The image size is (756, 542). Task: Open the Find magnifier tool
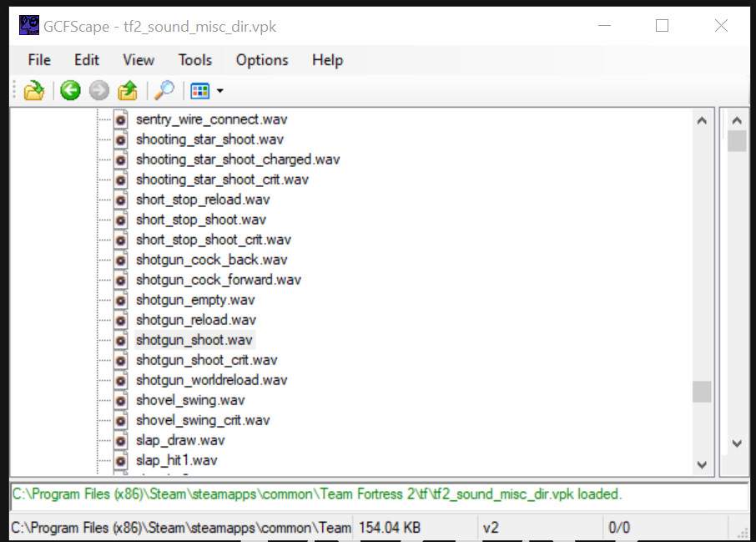click(x=164, y=91)
